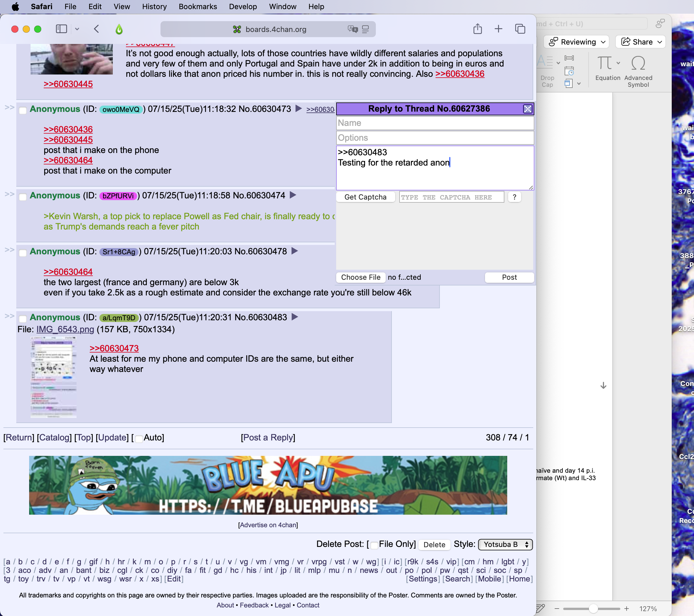694x616 pixels.
Task: Open the Edit menu
Action: coord(95,7)
